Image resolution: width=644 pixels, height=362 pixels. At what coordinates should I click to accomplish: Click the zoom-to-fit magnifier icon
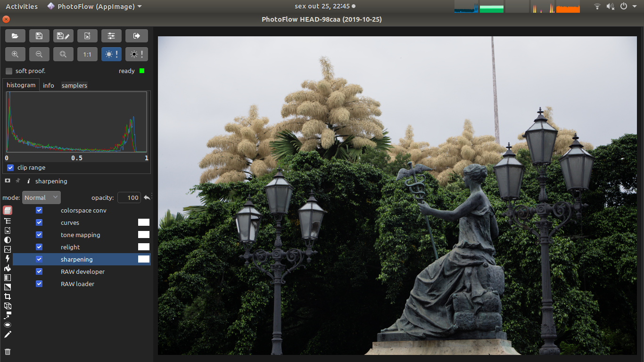(63, 54)
